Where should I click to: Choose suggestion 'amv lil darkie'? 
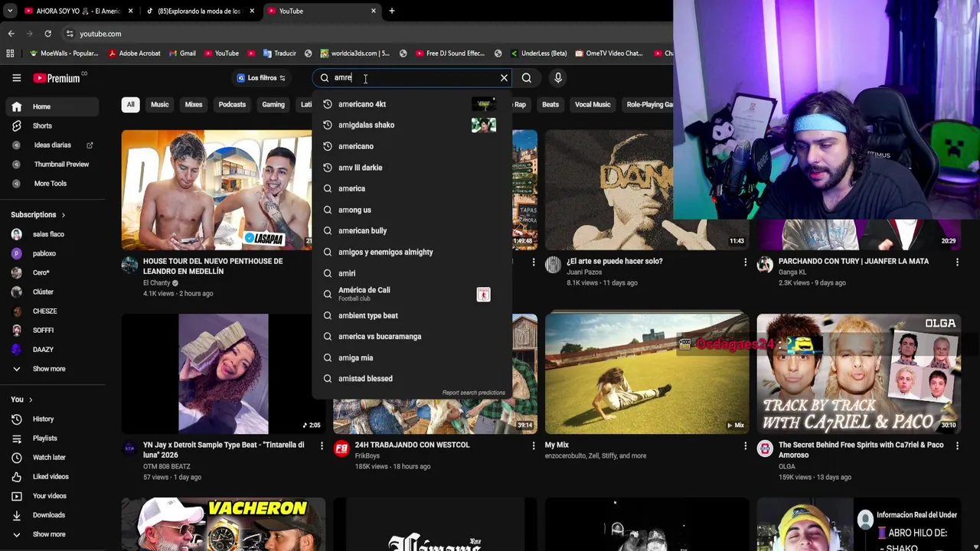pyautogui.click(x=411, y=168)
